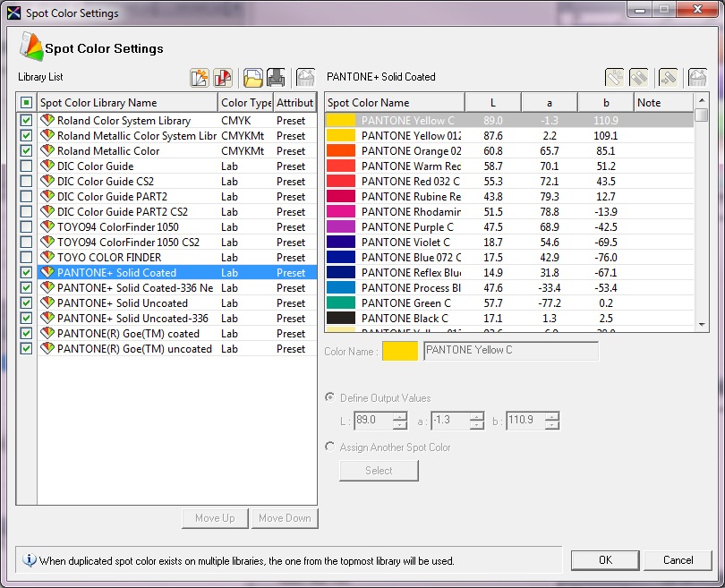Click the Cancel button
725x588 pixels.
click(678, 560)
